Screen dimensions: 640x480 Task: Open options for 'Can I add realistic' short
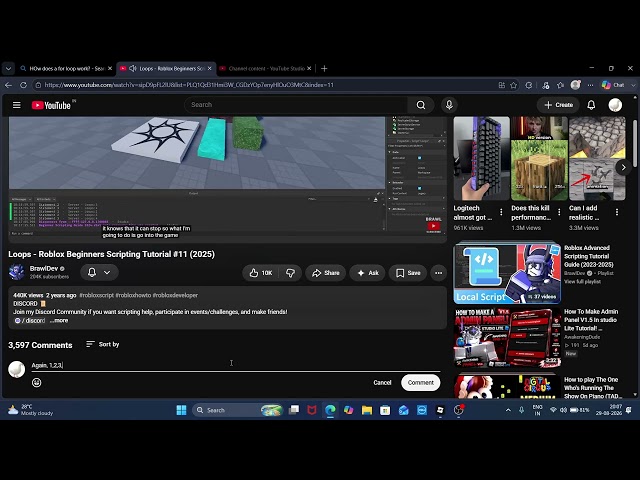pyautogui.click(x=617, y=212)
